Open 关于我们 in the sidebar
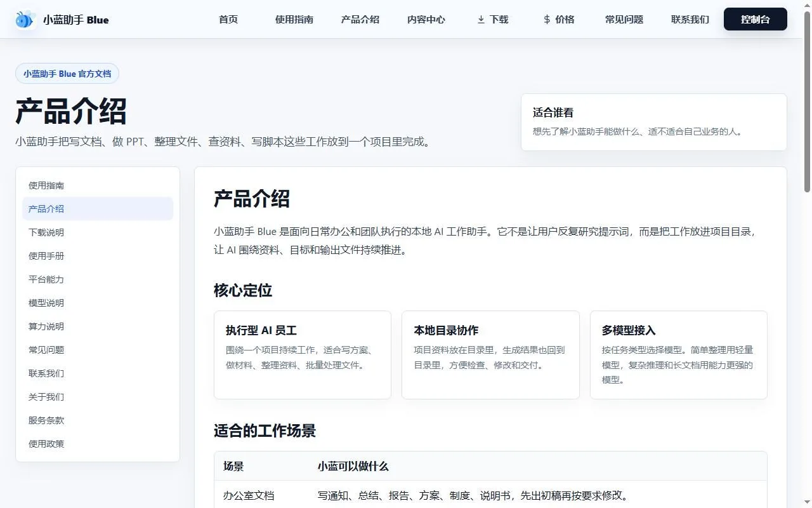The width and height of the screenshot is (812, 508). pos(98,397)
